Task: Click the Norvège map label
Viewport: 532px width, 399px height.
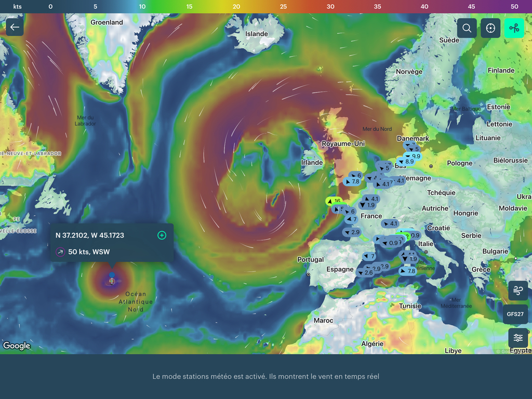Action: [409, 72]
